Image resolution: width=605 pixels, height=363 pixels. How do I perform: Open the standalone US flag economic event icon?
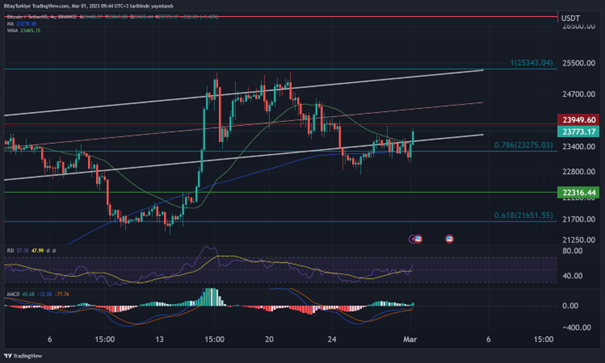[x=449, y=239]
